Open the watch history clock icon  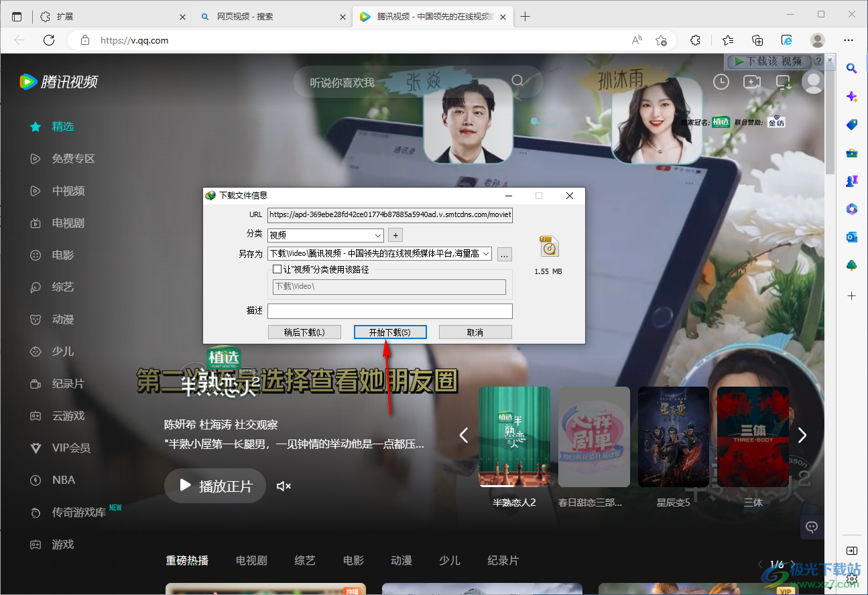coord(721,82)
